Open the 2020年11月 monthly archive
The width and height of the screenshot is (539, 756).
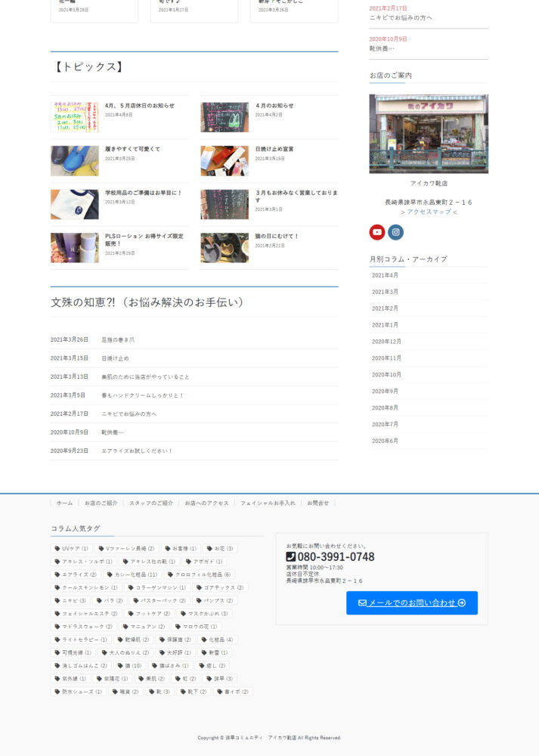[x=386, y=358]
